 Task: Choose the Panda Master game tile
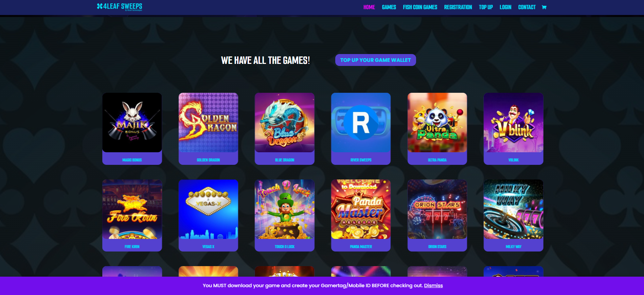[x=361, y=215]
